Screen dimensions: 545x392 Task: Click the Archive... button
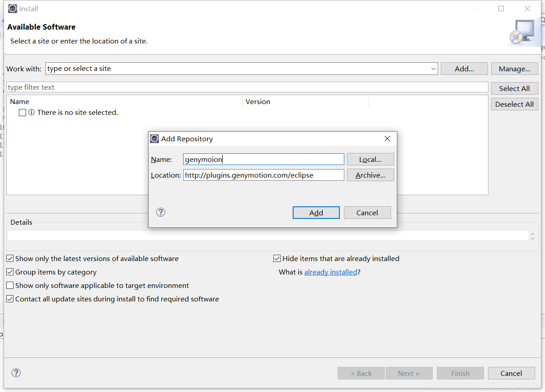tap(370, 175)
